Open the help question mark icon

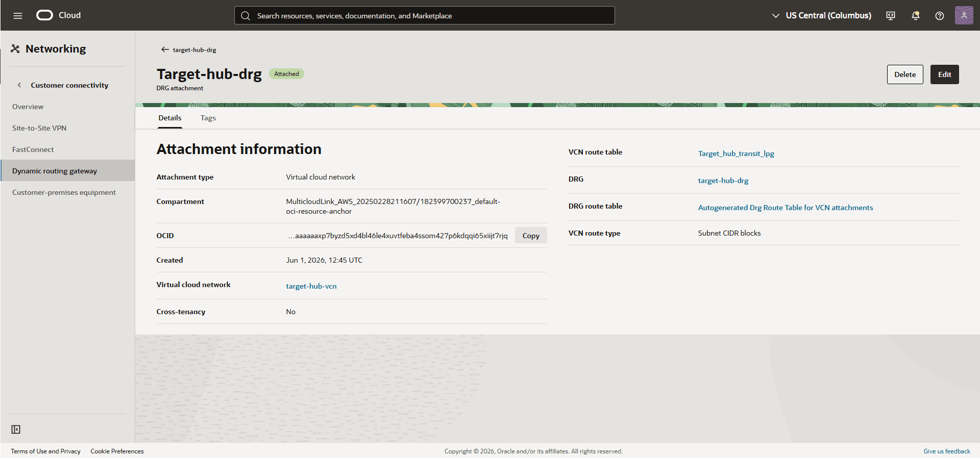click(x=940, y=16)
